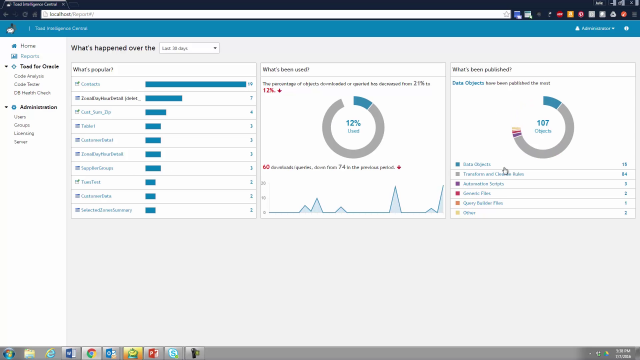Click the Administrator user icon
Viewport: 640px width, 360px height.
pyautogui.click(x=577, y=29)
